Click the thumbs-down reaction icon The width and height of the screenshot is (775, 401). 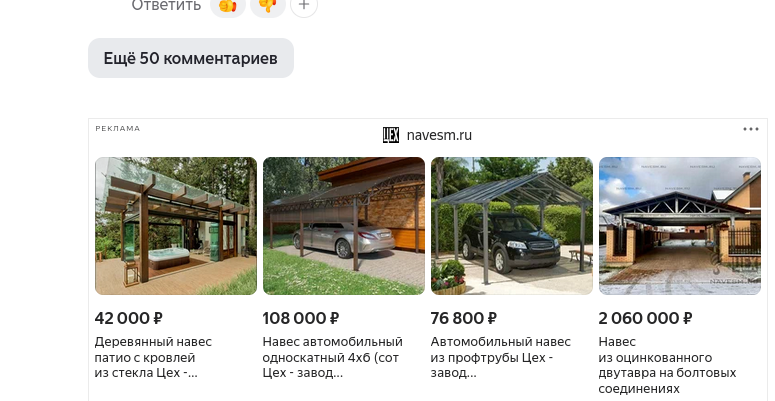(268, 6)
